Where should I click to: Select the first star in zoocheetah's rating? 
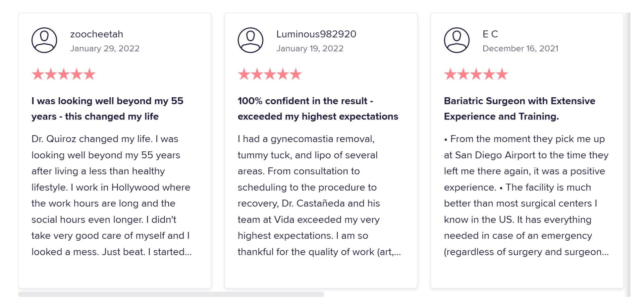coord(38,74)
